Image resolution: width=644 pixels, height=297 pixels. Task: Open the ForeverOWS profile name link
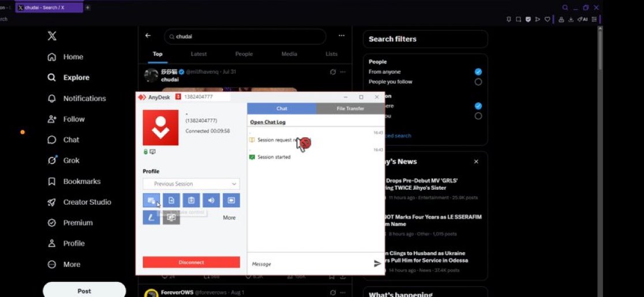[x=177, y=292]
